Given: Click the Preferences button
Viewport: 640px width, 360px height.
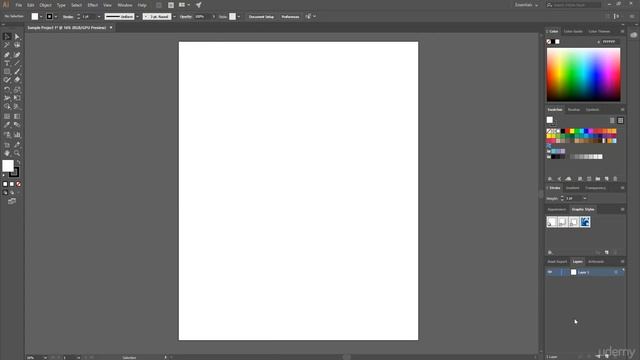Looking at the screenshot, I should 290,17.
